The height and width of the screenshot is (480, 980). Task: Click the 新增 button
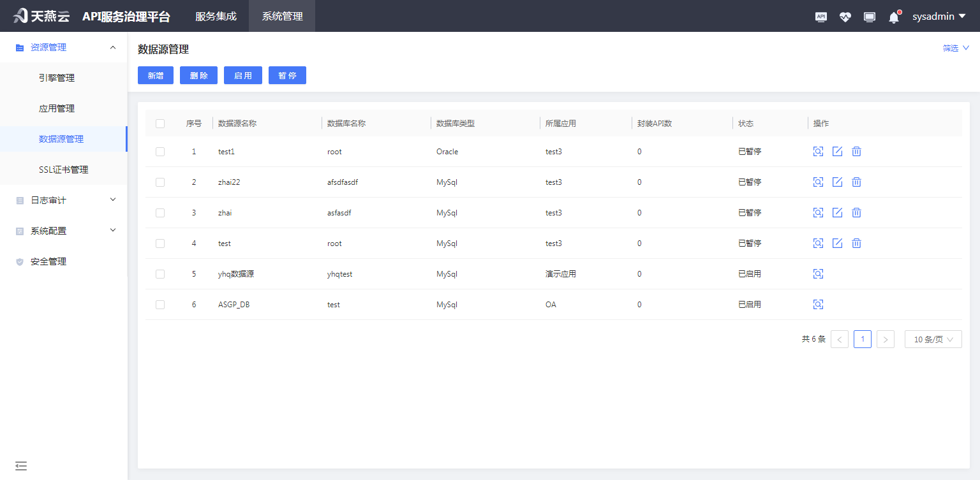point(155,75)
